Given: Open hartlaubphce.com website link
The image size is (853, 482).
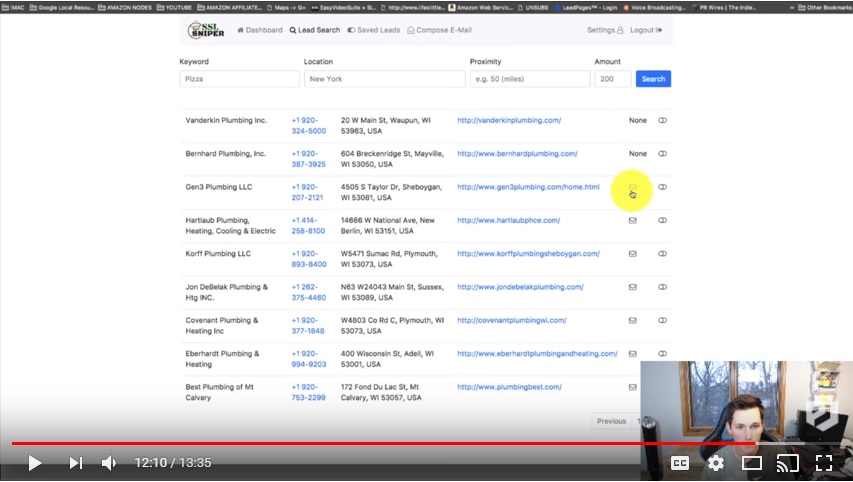Looking at the screenshot, I should click(509, 220).
